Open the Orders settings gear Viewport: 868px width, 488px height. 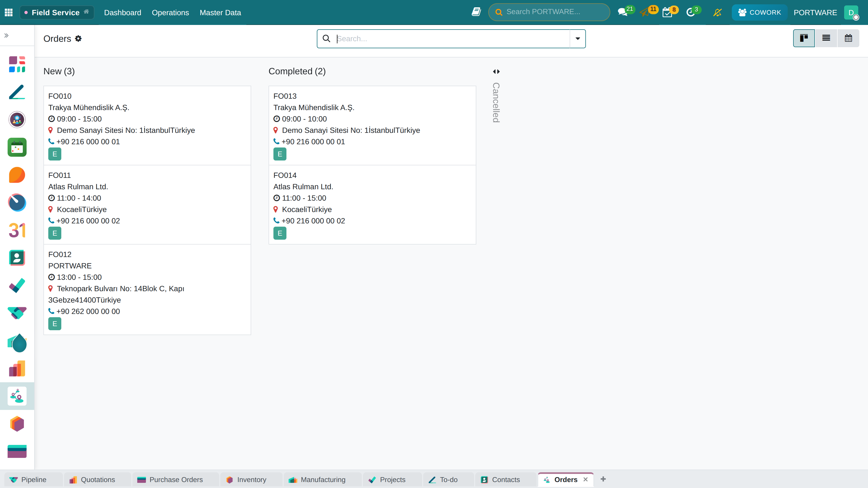pos(78,38)
